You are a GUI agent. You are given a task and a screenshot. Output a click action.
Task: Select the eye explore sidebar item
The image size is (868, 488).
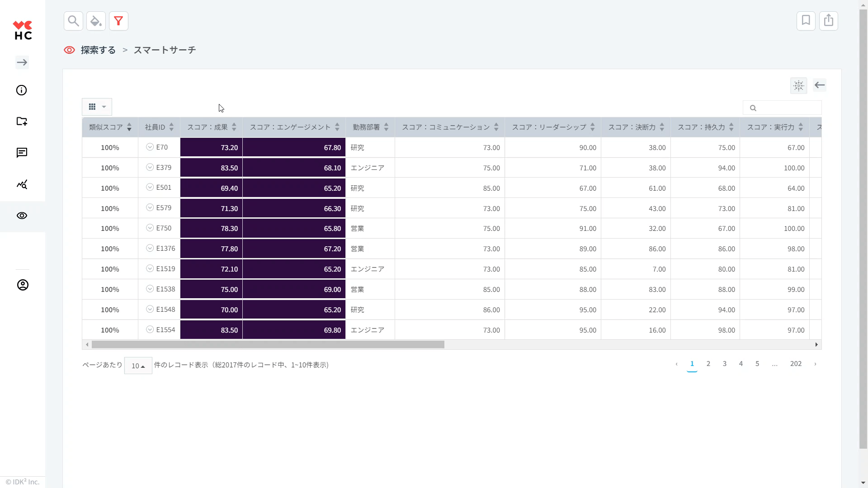(x=22, y=216)
